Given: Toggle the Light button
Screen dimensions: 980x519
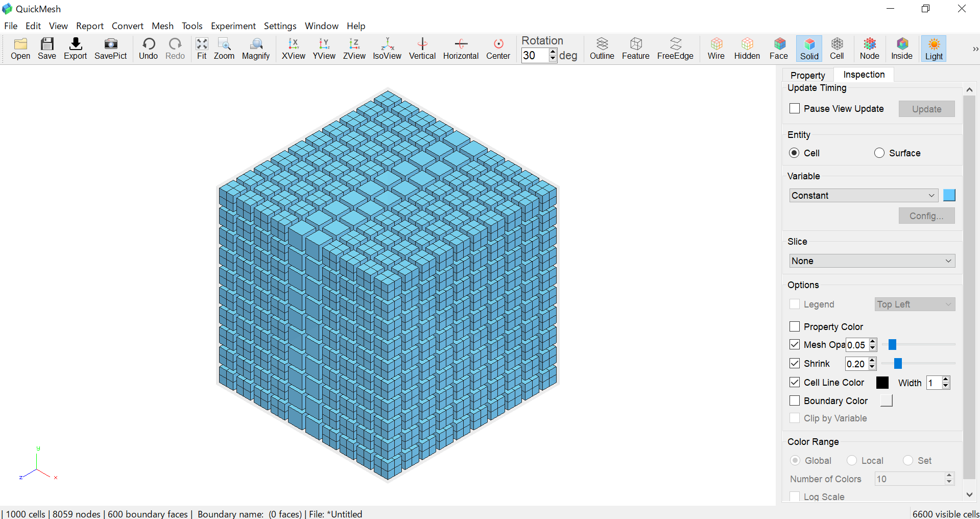Looking at the screenshot, I should [x=934, y=49].
